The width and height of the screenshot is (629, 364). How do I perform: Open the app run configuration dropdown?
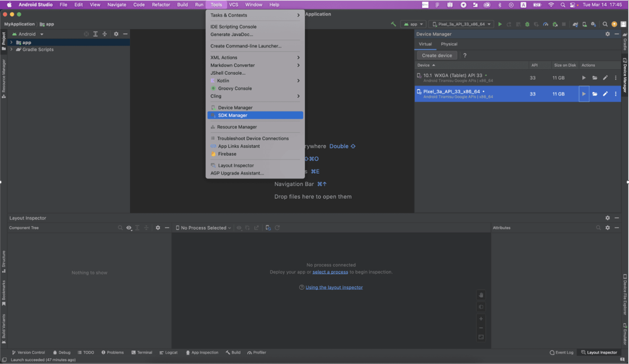(413, 24)
